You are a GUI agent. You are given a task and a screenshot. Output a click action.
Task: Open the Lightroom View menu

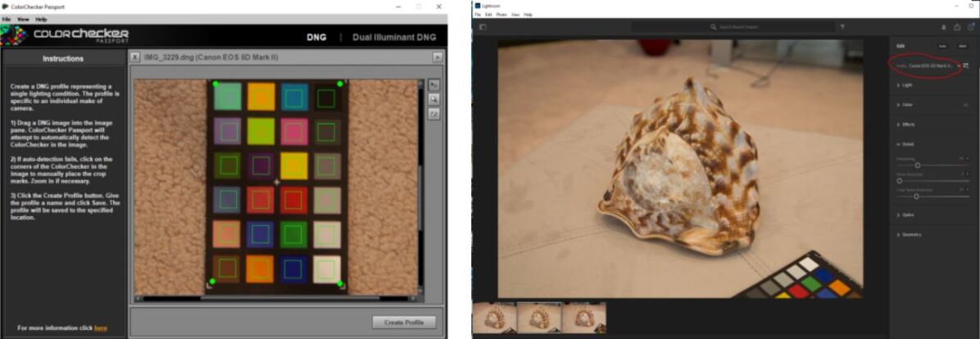click(x=515, y=15)
